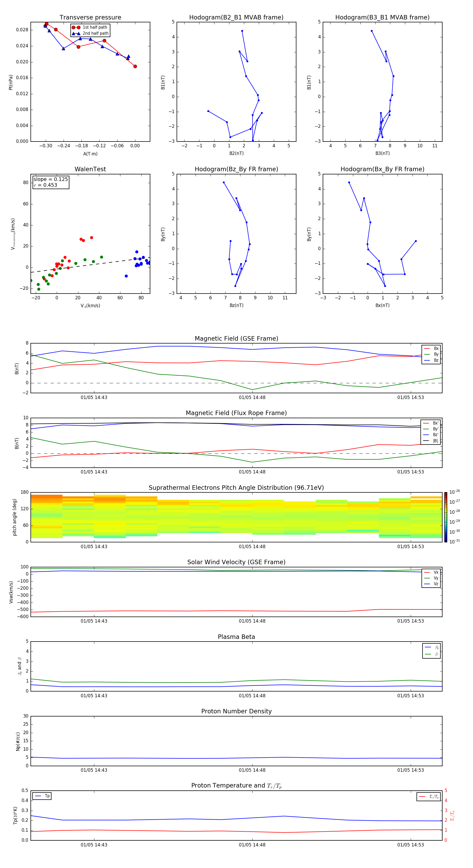The height and width of the screenshot is (868, 473).
Task: Click the "Plasma Beta" plot title
Action: (x=236, y=637)
